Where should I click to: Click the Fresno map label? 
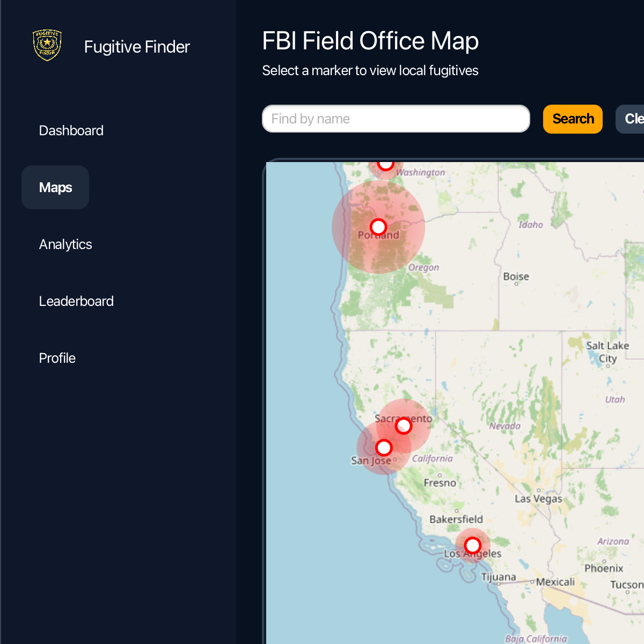click(x=440, y=482)
